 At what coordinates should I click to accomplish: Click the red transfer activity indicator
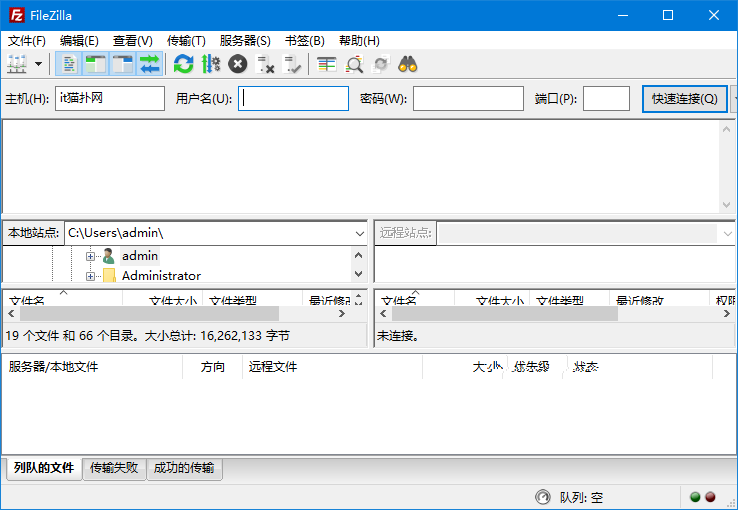tap(710, 497)
